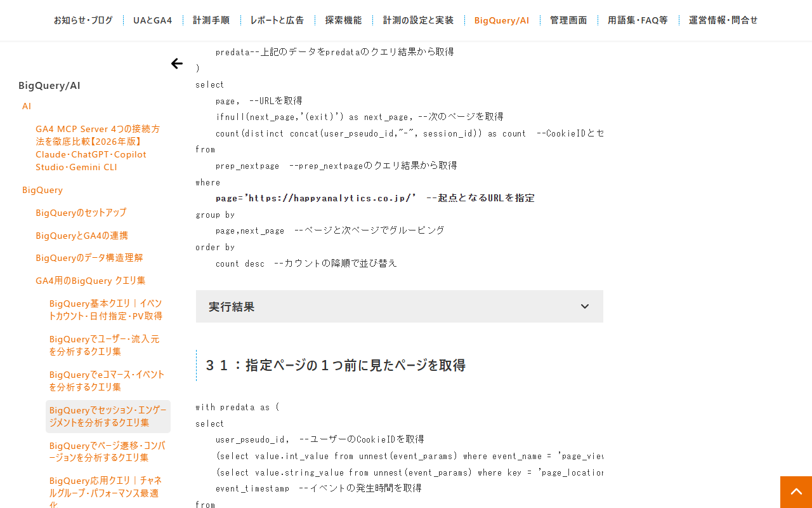
Task: Open 計測の設定と実装 menu
Action: 418,20
